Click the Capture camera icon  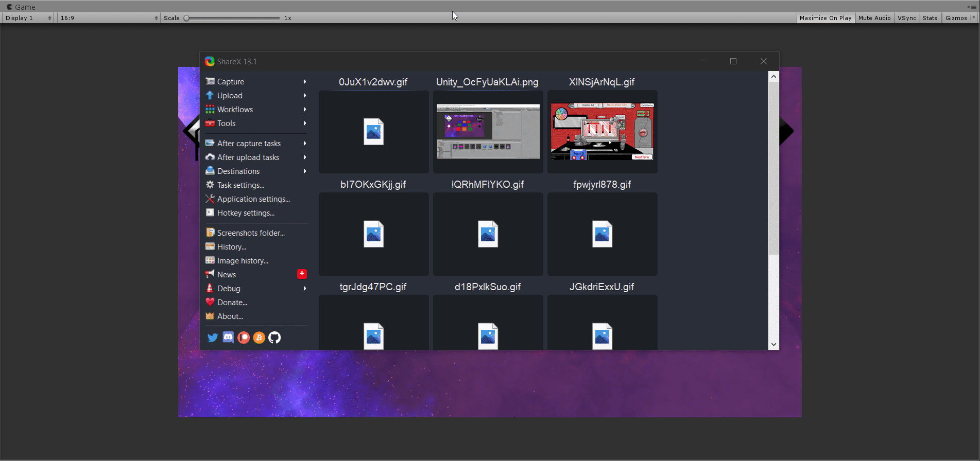(210, 81)
